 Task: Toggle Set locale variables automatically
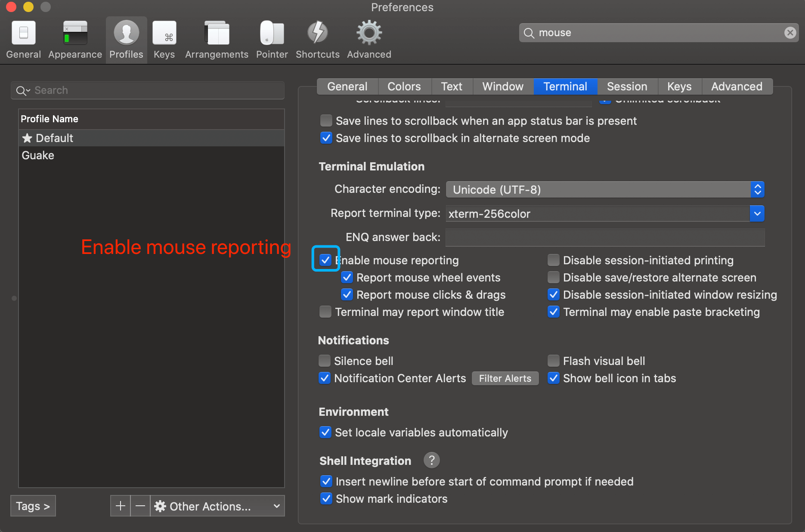point(325,432)
